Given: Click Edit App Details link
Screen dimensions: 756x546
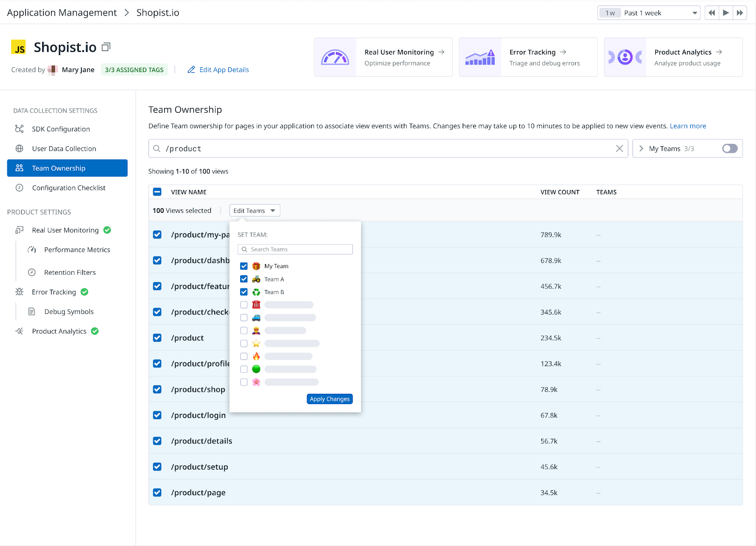Looking at the screenshot, I should point(224,70).
